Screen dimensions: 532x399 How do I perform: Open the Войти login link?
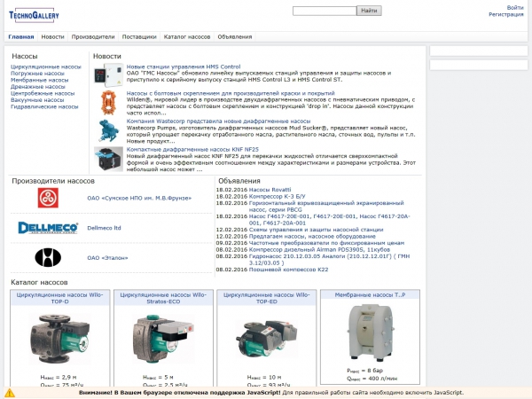pyautogui.click(x=515, y=7)
